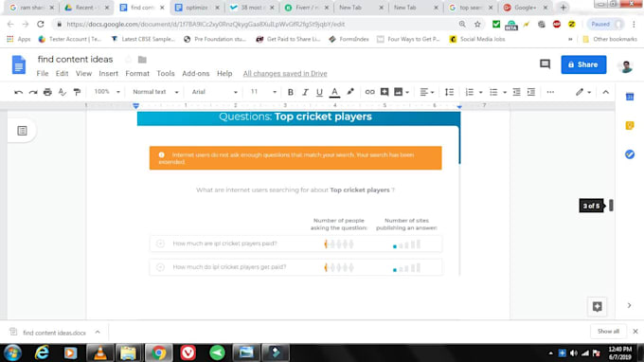The width and height of the screenshot is (644, 362).
Task: Open the Calendar side panel icon
Action: (x=629, y=97)
